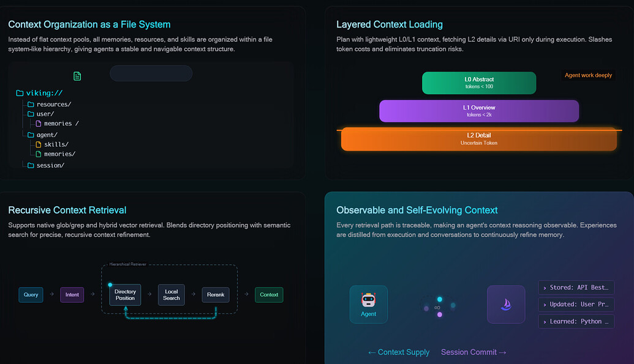This screenshot has width=634, height=364.
Task: Open the 'Stored: API Best…' log entry
Action: click(x=576, y=288)
